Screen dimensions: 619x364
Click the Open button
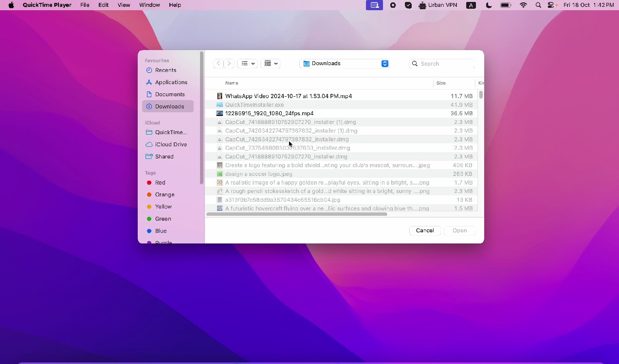pos(459,231)
